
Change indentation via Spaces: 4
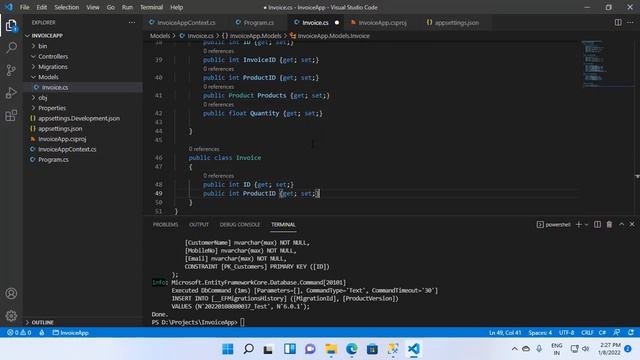(x=540, y=333)
